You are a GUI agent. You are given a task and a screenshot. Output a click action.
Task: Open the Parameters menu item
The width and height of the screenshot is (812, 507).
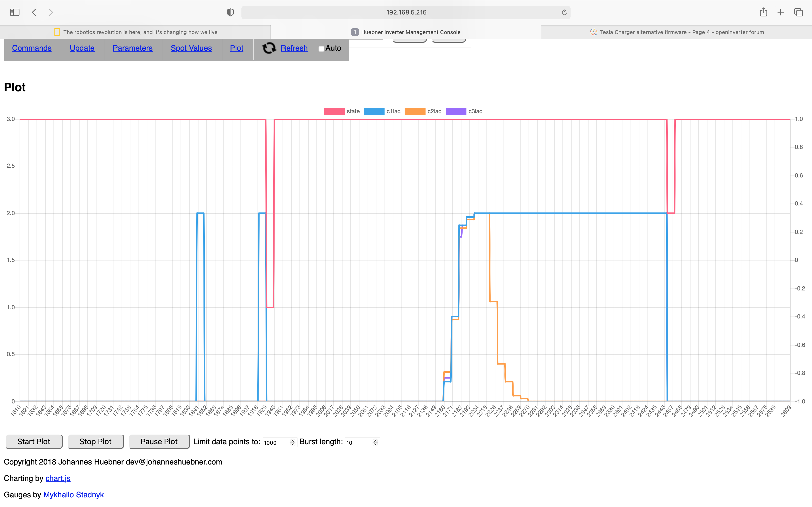(x=132, y=48)
